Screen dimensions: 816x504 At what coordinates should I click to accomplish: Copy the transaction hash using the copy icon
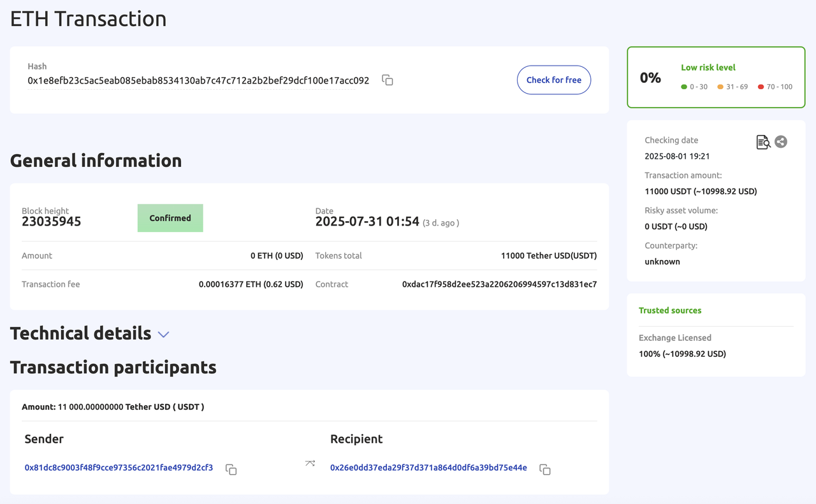387,80
